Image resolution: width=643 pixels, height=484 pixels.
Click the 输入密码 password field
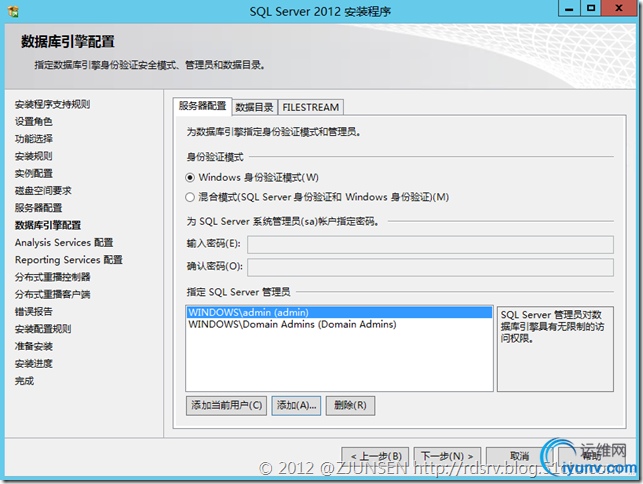430,244
